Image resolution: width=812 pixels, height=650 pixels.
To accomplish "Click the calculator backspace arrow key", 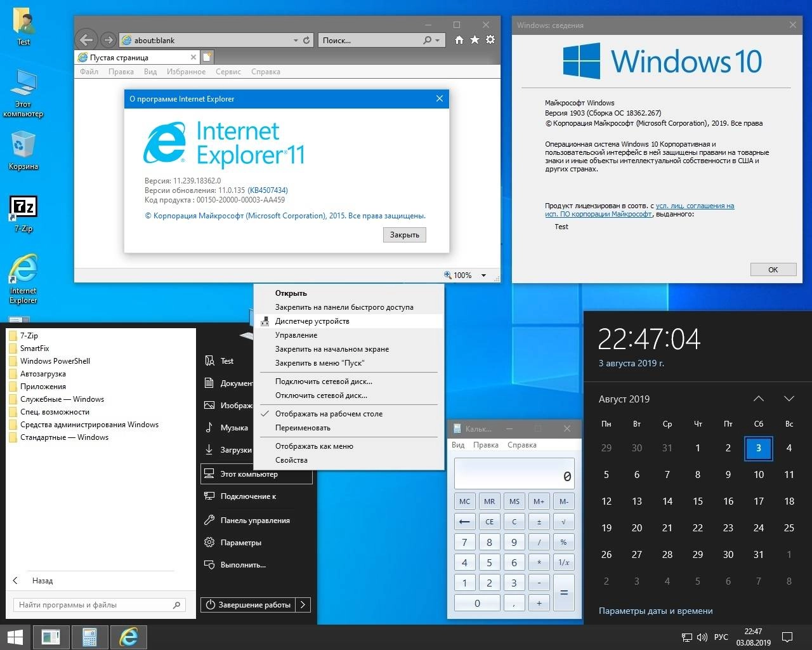I will (x=464, y=522).
